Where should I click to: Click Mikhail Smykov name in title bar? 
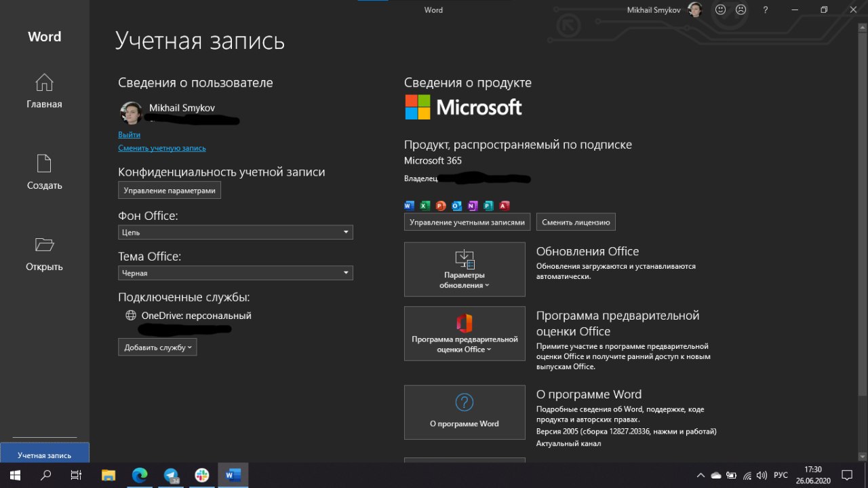pyautogui.click(x=654, y=10)
